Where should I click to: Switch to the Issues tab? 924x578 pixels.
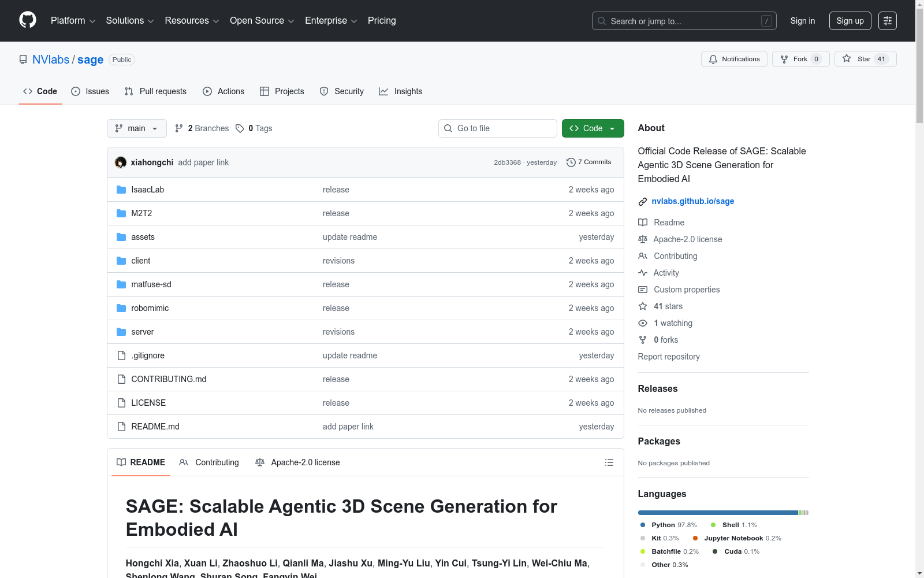(x=90, y=91)
